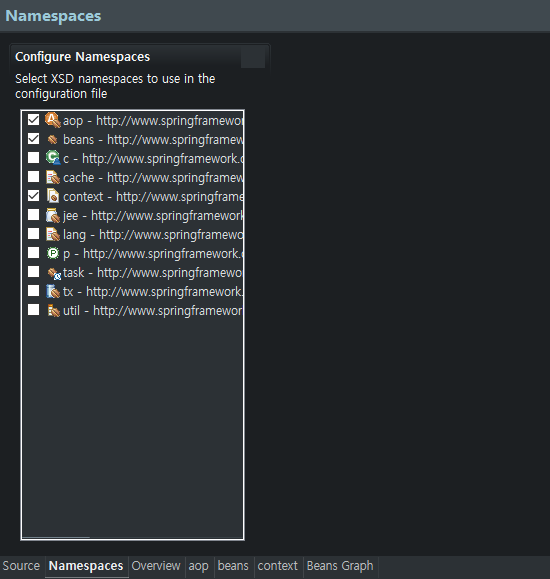Select the task namespace row text
This screenshot has height=579, width=550.
point(153,273)
